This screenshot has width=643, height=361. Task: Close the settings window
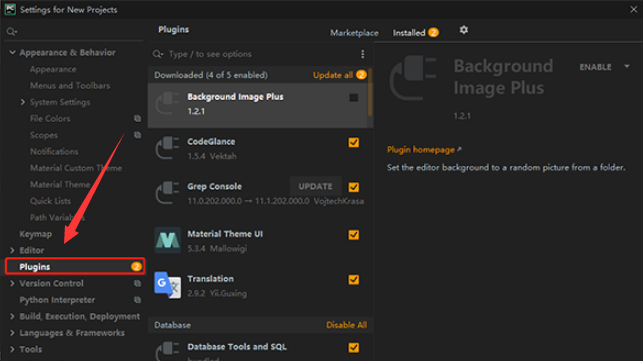coord(634,9)
